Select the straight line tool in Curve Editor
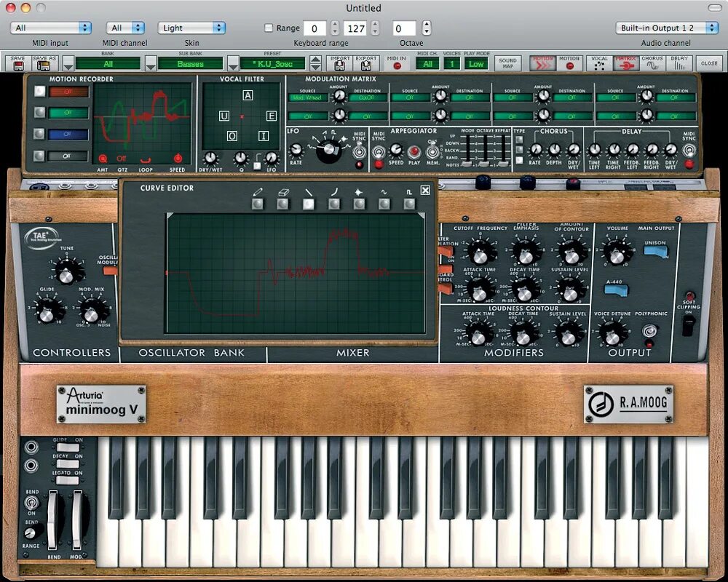 pyautogui.click(x=308, y=203)
